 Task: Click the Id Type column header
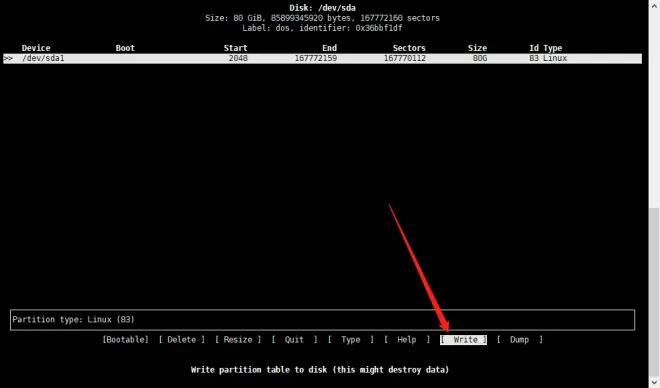pyautogui.click(x=546, y=48)
